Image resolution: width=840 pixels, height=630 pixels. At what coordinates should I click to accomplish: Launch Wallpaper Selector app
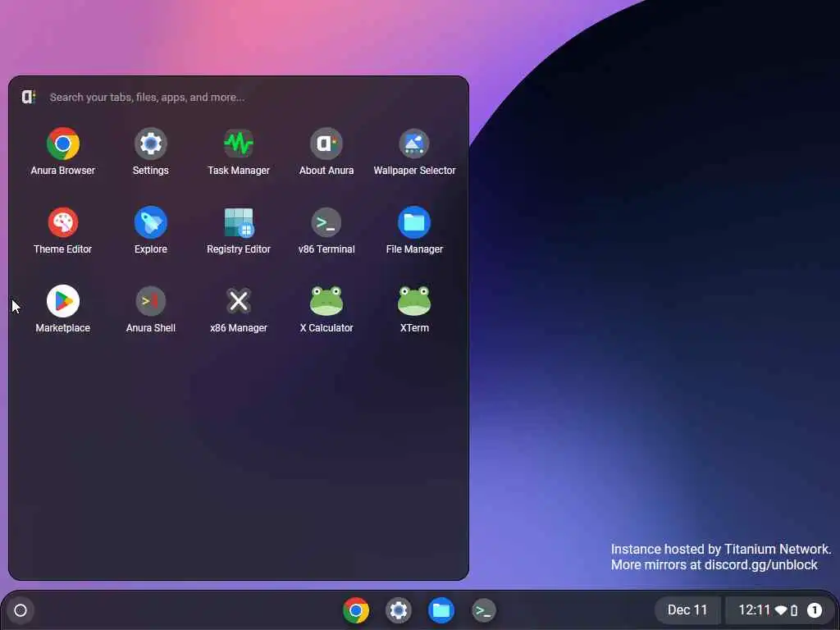pyautogui.click(x=414, y=152)
